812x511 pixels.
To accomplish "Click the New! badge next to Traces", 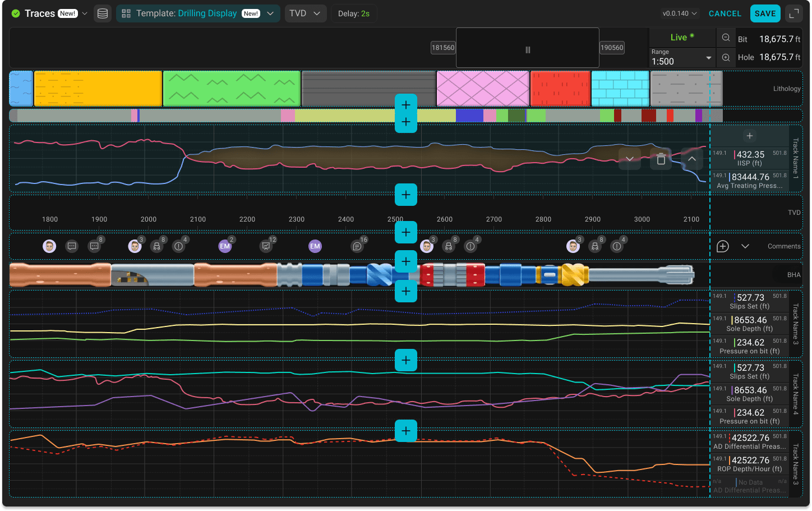I will click(x=68, y=13).
